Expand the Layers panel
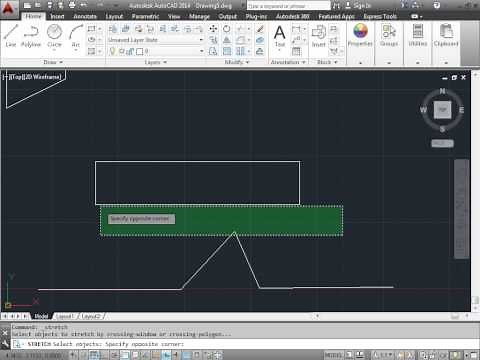This screenshot has width=480, height=360. click(156, 62)
